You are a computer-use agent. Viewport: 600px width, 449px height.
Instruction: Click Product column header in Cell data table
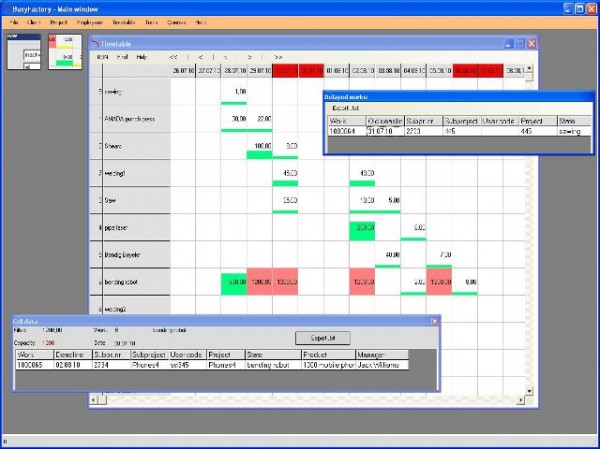coord(328,355)
